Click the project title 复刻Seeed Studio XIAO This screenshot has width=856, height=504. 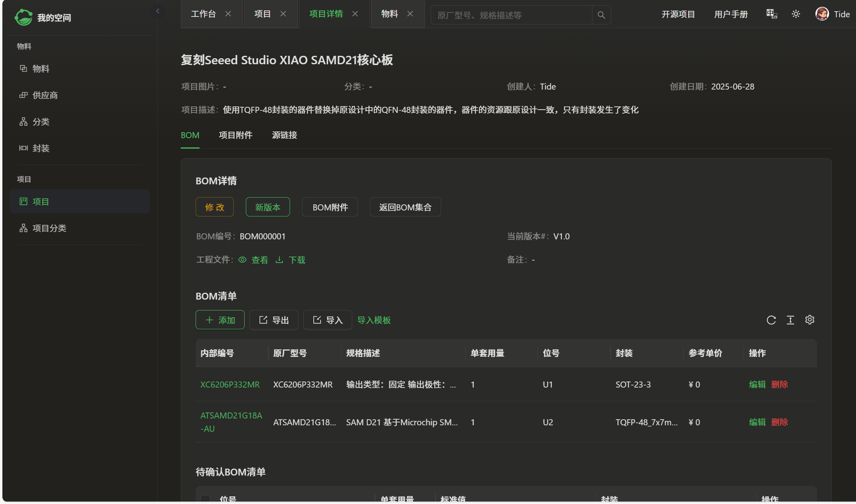coord(287,60)
